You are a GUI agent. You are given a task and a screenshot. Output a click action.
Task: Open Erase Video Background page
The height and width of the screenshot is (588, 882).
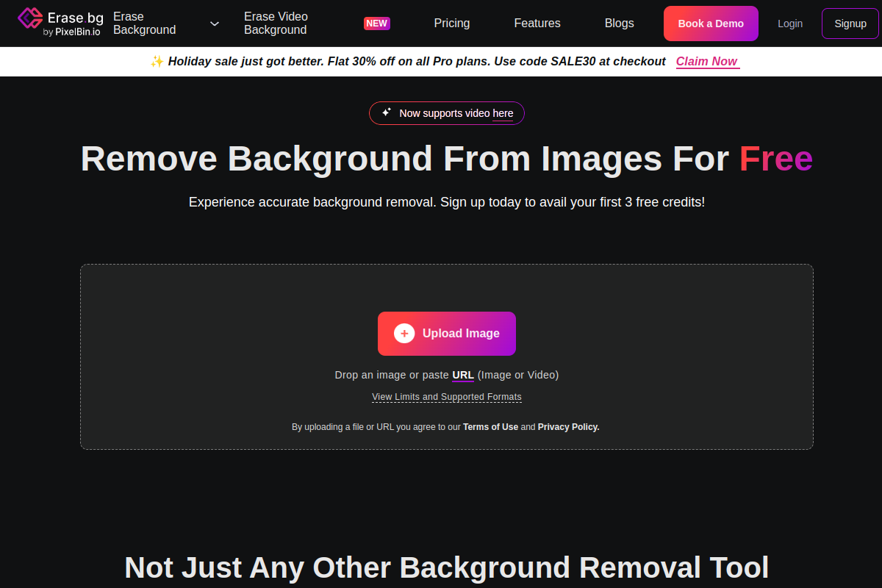276,24
